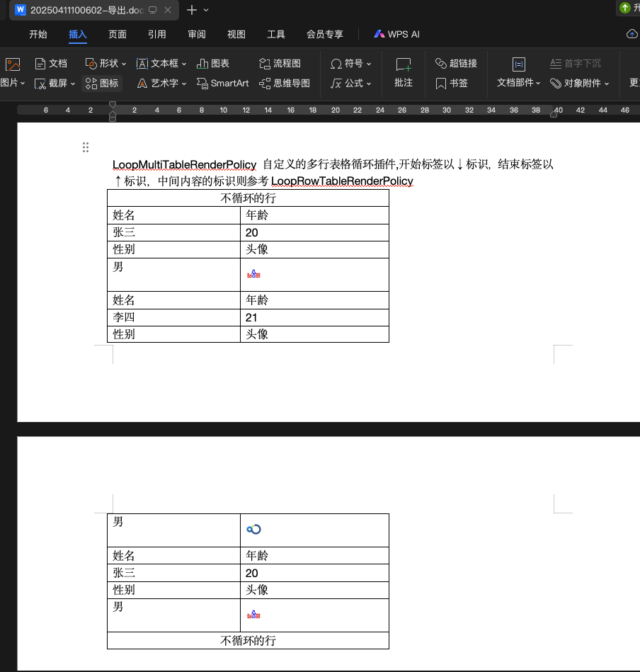Viewport: 640px width, 672px height.
Task: Add a comment with 批注 button
Action: [x=404, y=73]
